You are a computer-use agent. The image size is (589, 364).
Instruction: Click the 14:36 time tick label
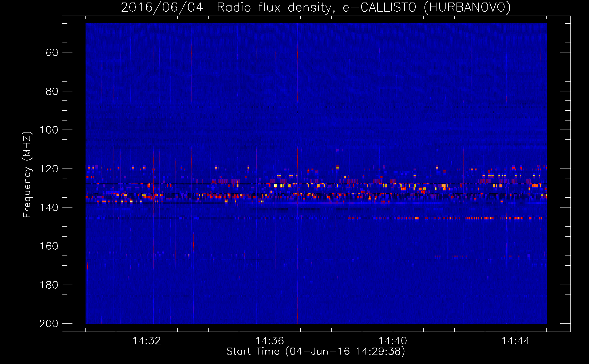pyautogui.click(x=270, y=341)
